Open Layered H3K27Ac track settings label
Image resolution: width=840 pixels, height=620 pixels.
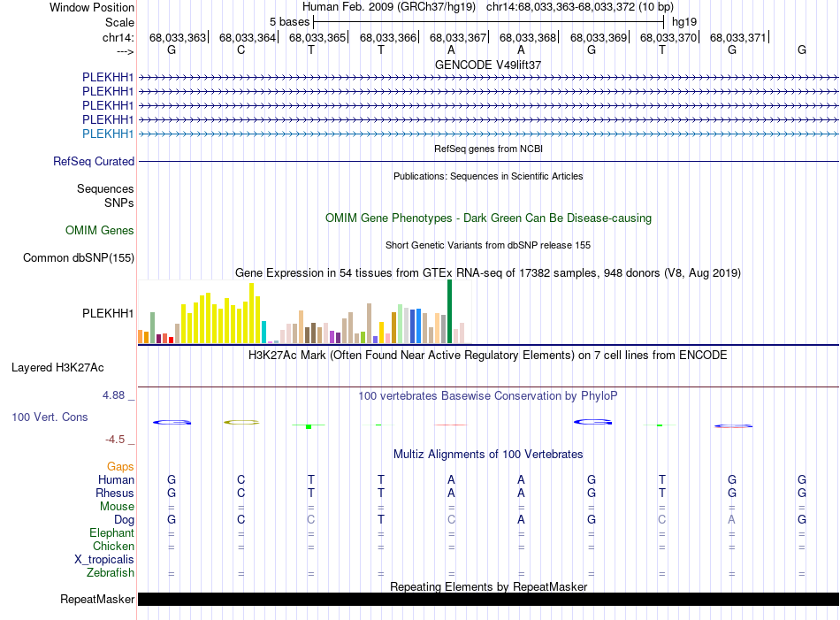click(x=57, y=367)
